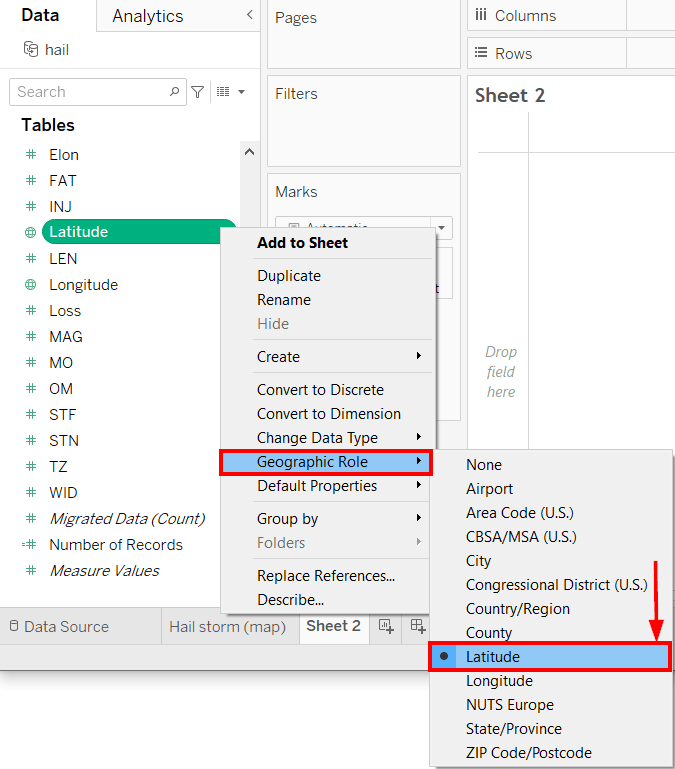Click the number icon beside Migrated Data (Count)

click(x=31, y=518)
